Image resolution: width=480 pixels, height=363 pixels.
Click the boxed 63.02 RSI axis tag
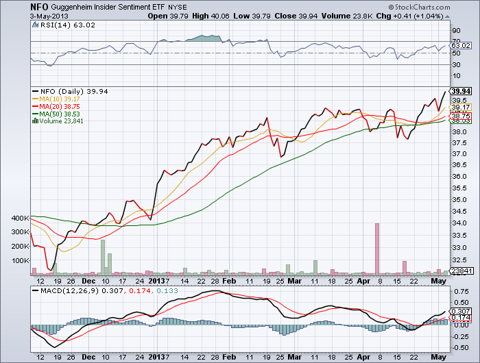pos(461,45)
